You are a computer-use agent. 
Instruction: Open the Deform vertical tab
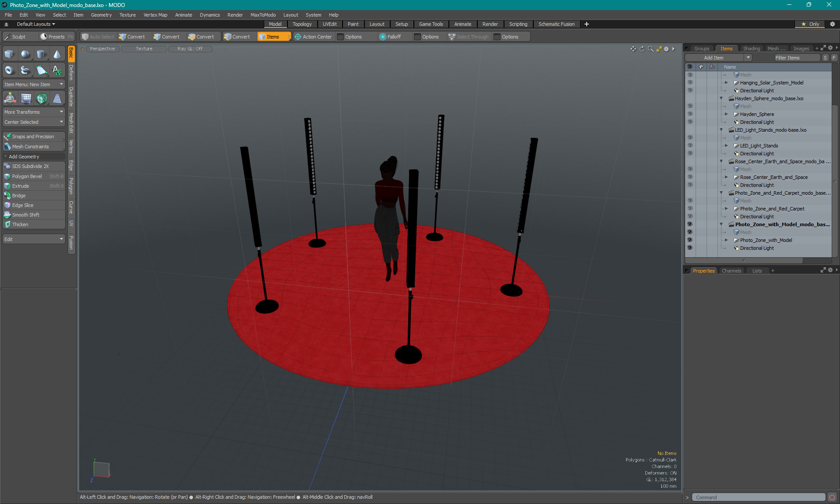click(x=71, y=73)
